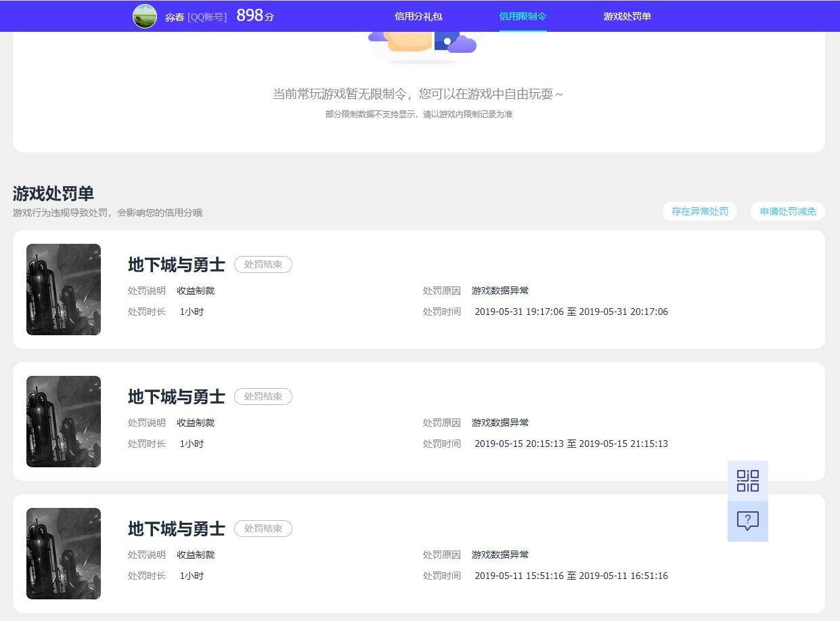Click the [QQ账号] username label in header
840x621 pixels.
pos(207,17)
